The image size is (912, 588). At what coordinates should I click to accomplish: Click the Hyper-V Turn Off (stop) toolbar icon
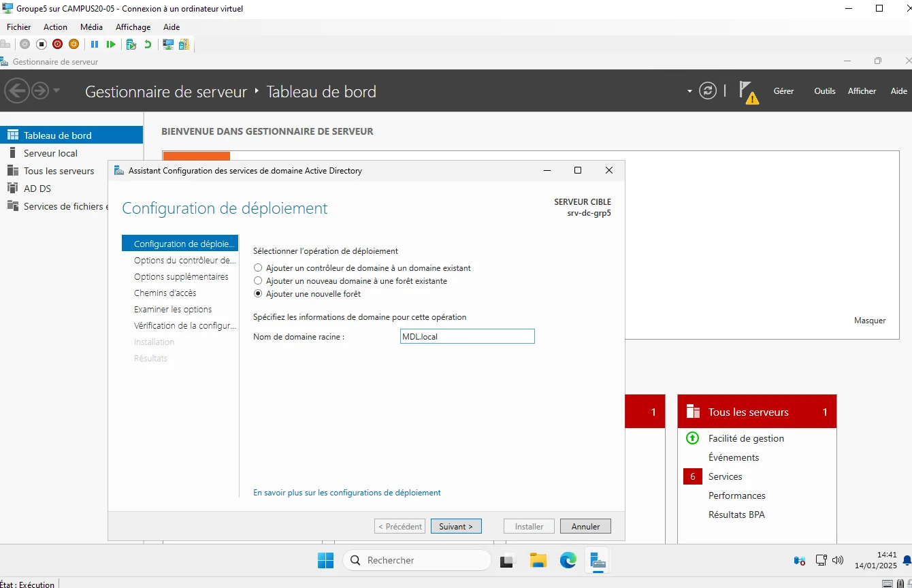tap(41, 44)
